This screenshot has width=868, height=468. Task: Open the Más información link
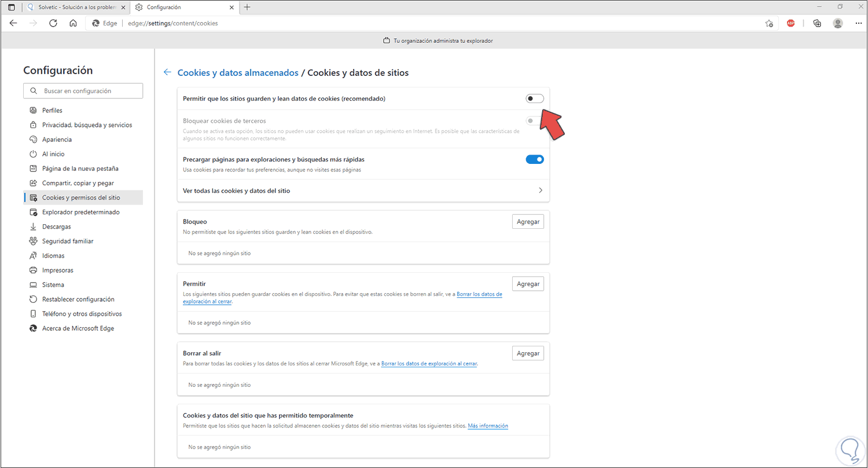[x=488, y=426]
